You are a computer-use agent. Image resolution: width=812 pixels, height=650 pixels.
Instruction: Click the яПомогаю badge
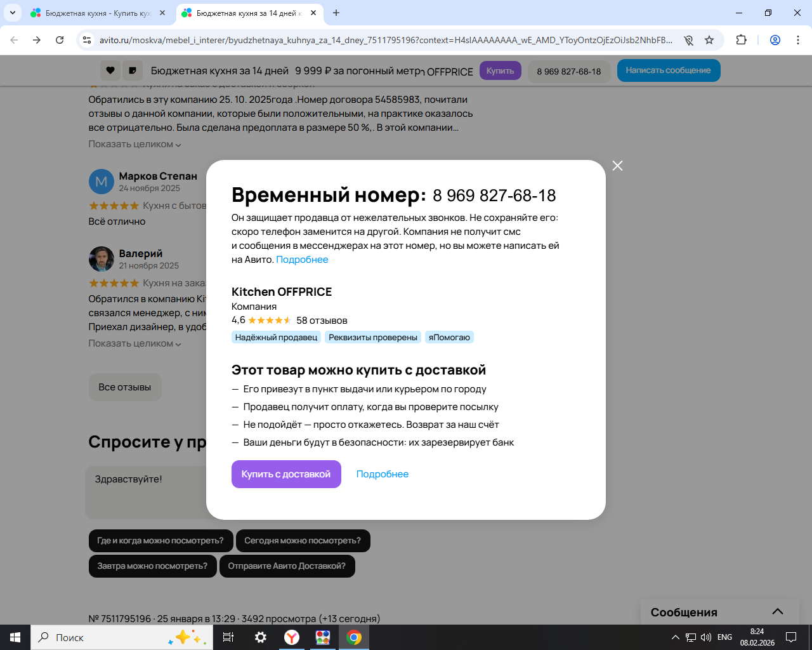[449, 337]
